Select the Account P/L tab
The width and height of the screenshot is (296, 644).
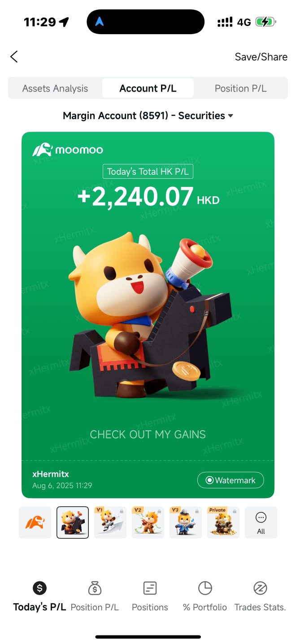(148, 88)
